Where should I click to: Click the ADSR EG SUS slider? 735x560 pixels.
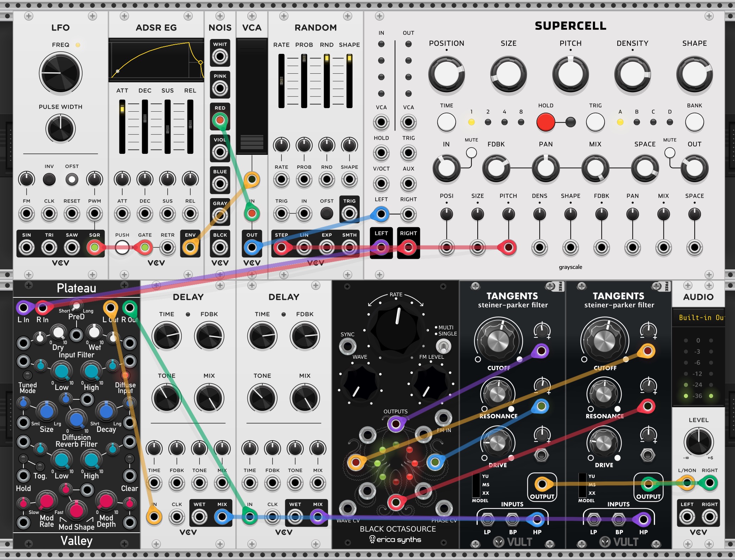(168, 127)
